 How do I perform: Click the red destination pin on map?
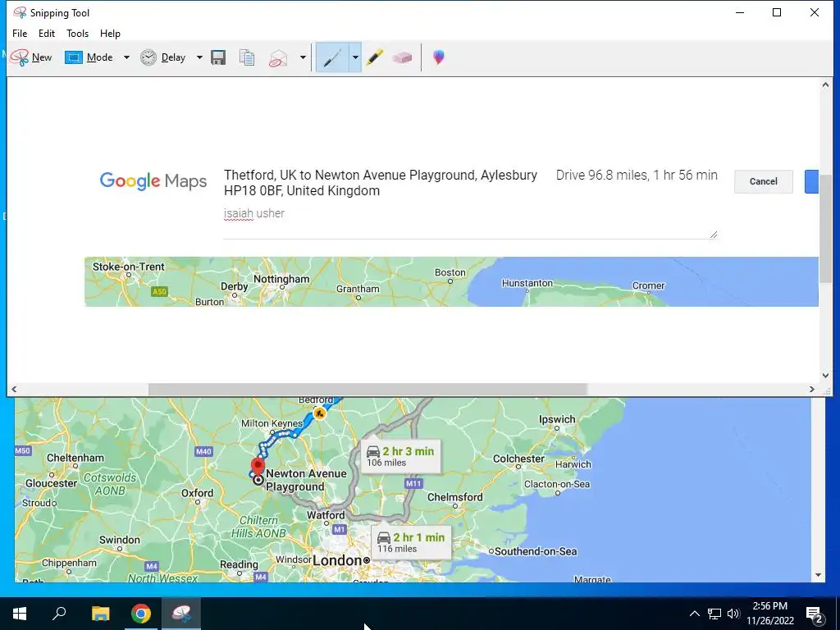click(x=258, y=467)
